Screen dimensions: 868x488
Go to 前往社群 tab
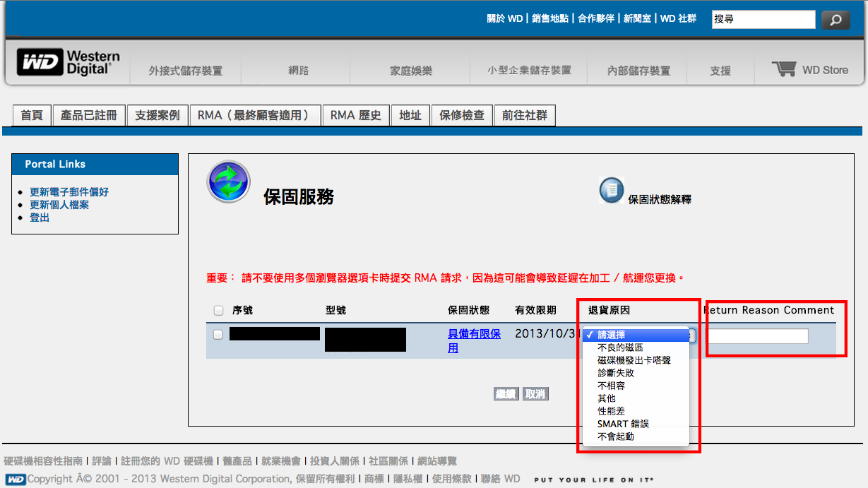point(525,115)
